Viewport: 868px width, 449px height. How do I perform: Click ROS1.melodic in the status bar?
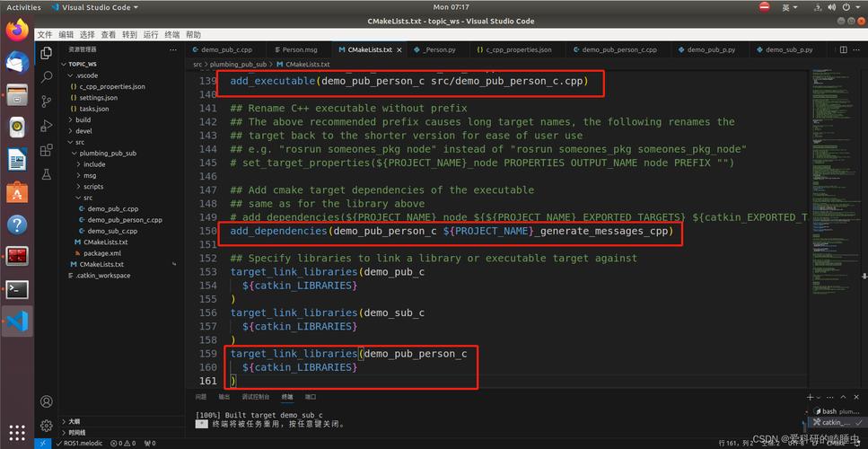(x=84, y=443)
